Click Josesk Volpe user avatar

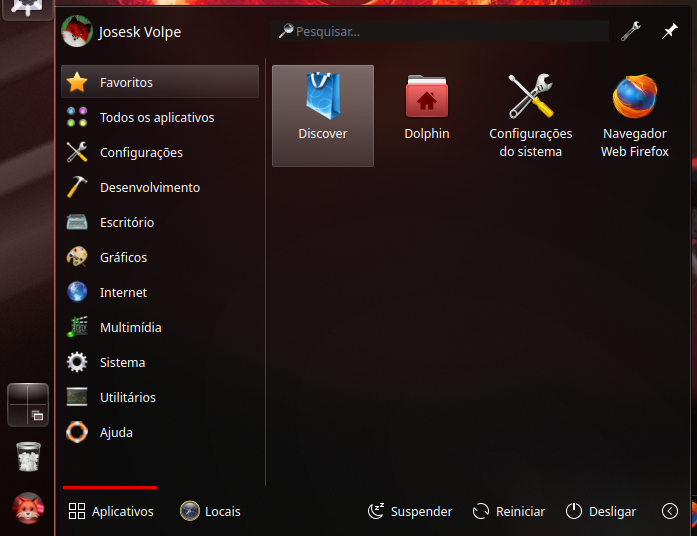(76, 31)
